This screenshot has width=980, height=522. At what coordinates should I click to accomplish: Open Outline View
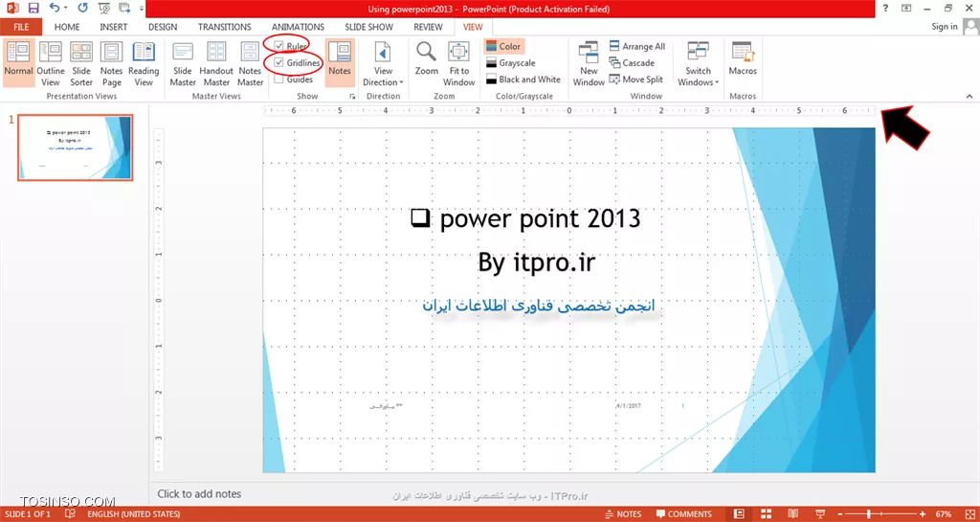pos(50,63)
